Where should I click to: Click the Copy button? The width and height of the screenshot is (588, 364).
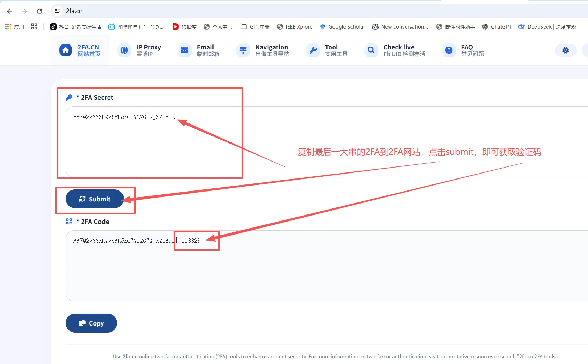(91, 323)
